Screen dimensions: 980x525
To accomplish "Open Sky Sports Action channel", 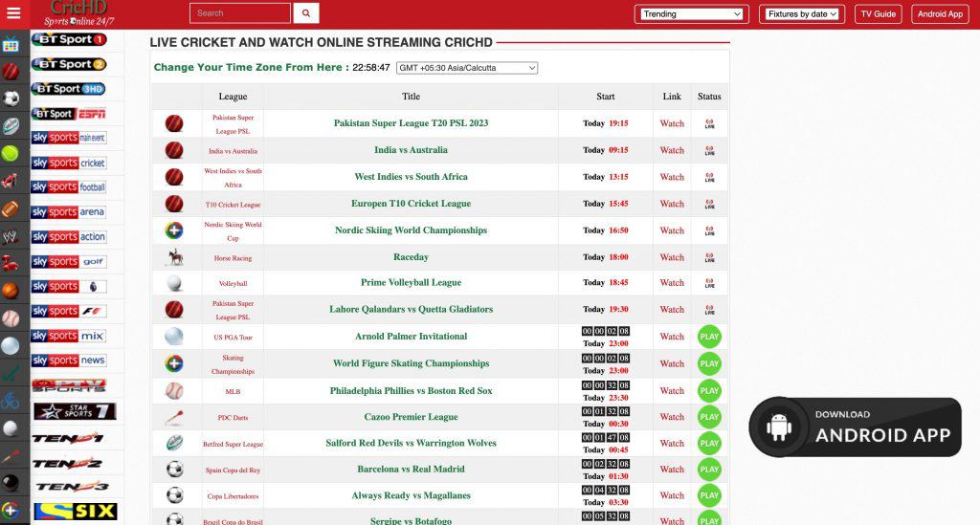I will [x=69, y=237].
